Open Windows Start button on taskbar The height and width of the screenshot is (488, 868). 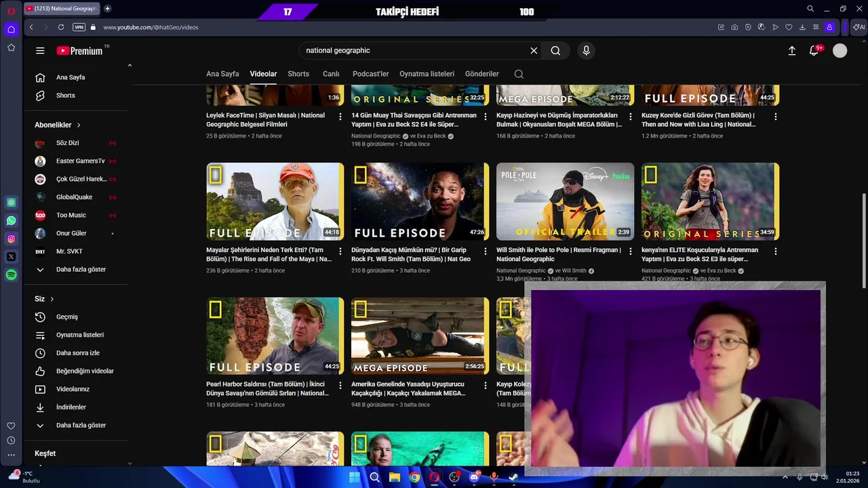(354, 477)
